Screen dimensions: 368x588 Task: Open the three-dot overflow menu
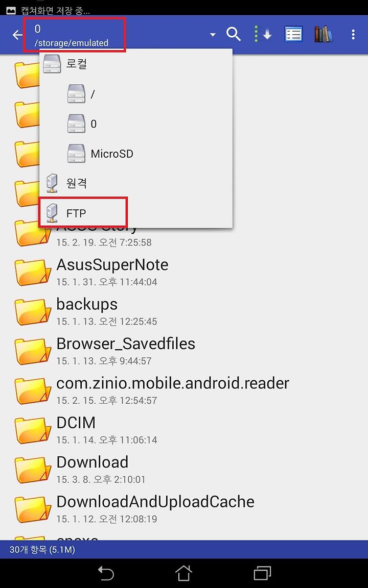[x=353, y=35]
